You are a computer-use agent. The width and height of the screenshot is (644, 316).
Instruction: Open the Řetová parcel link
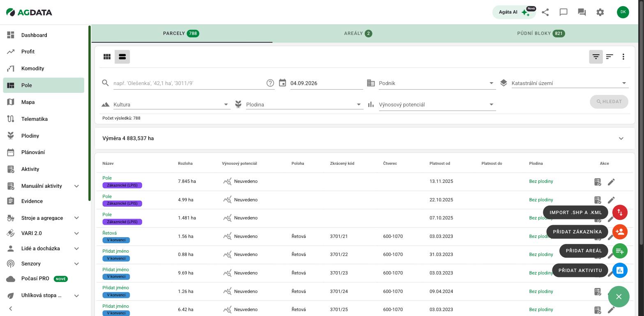tap(110, 233)
